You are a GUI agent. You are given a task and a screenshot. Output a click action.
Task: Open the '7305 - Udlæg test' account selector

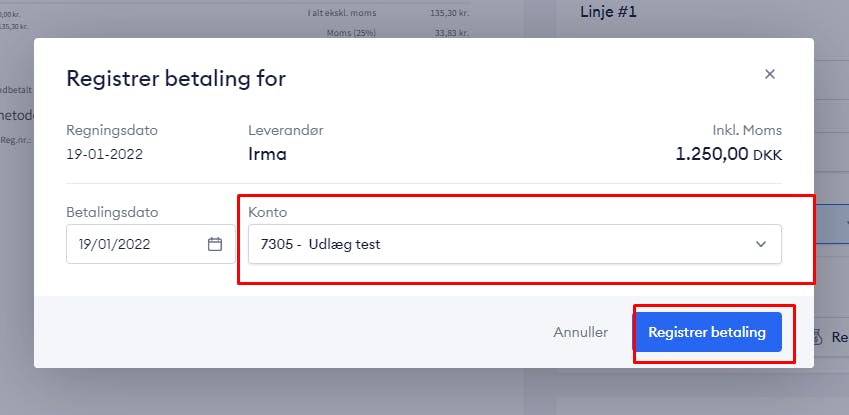click(x=514, y=244)
